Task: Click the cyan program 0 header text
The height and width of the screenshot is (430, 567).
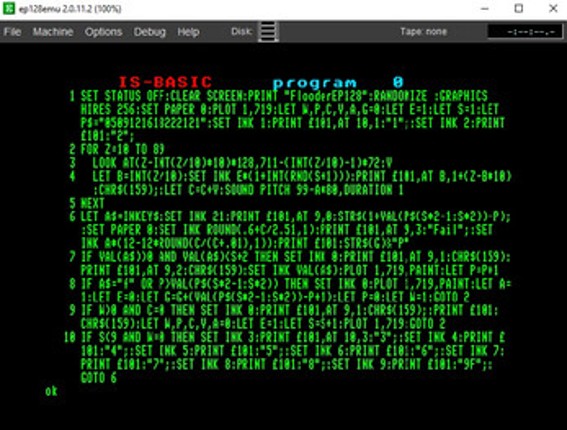Action: pyautogui.click(x=338, y=82)
